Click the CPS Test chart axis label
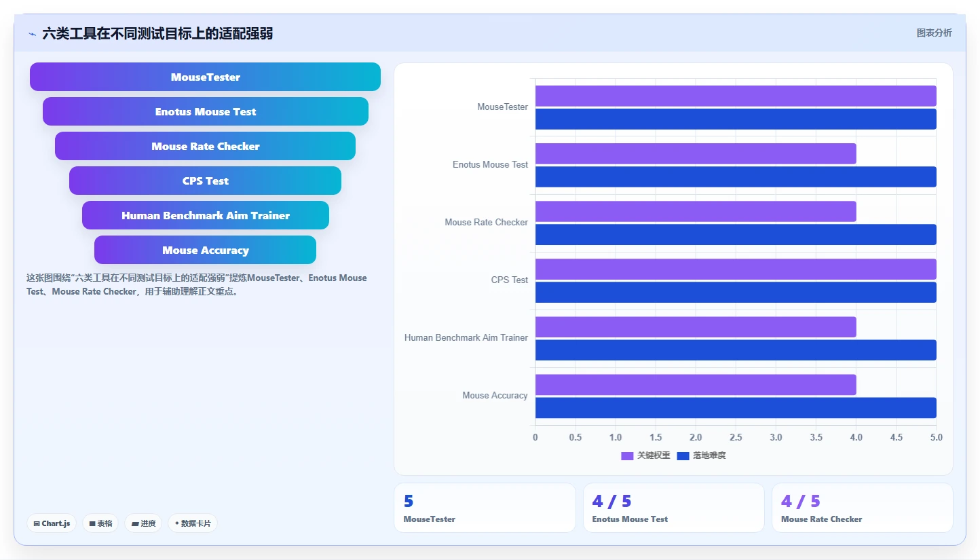This screenshot has height=560, width=980. click(x=510, y=280)
